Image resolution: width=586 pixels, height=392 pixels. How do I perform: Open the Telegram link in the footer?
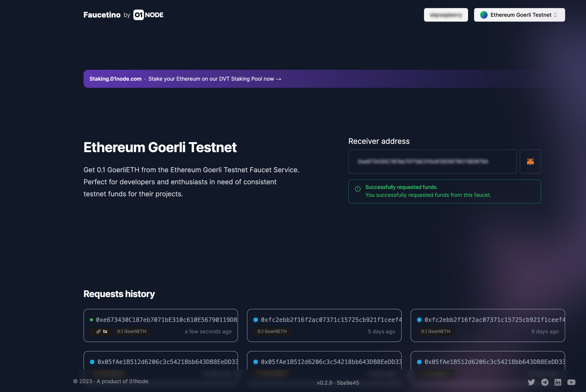pos(545,382)
